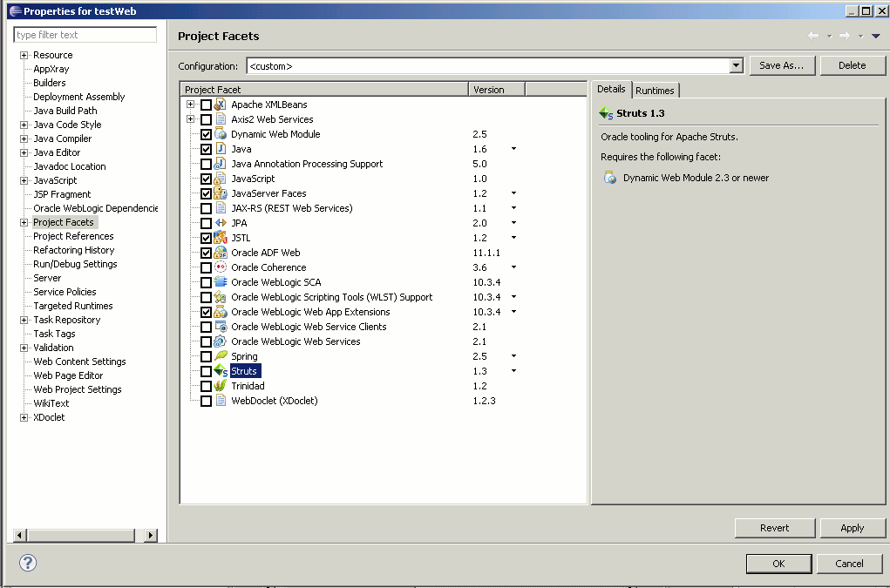The image size is (890, 588).
Task: Click sidebar horizontal scrollbar left arrow
Action: (19, 535)
